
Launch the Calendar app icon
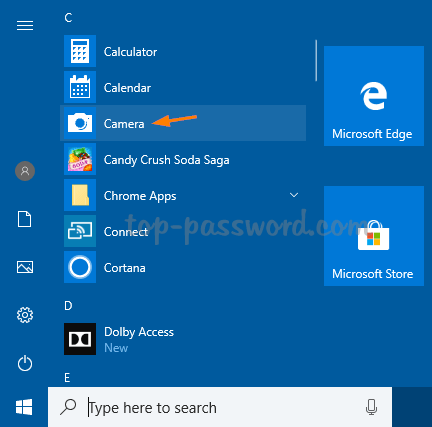pyautogui.click(x=80, y=87)
